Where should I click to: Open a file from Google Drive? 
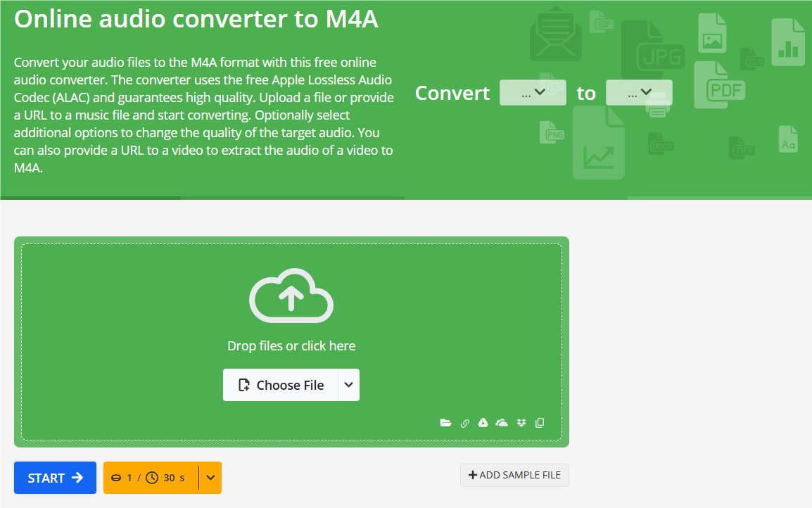(x=483, y=422)
